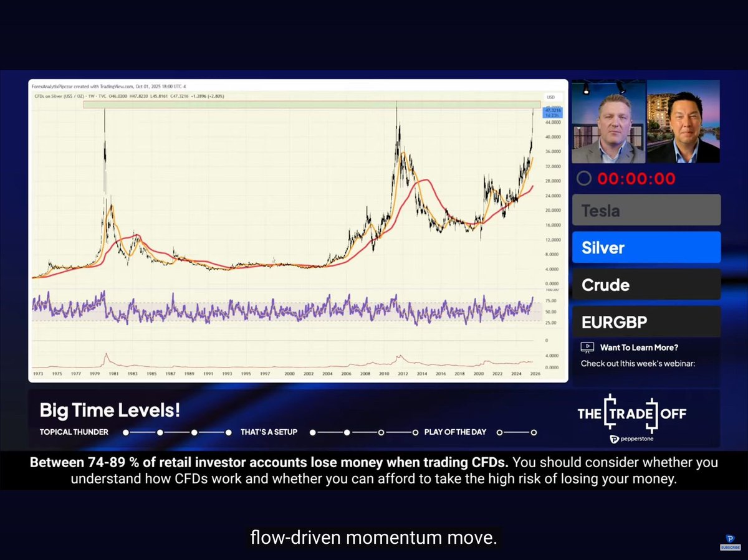Open the That's A Setup segment label
Screen dimensions: 748x560
(x=269, y=432)
